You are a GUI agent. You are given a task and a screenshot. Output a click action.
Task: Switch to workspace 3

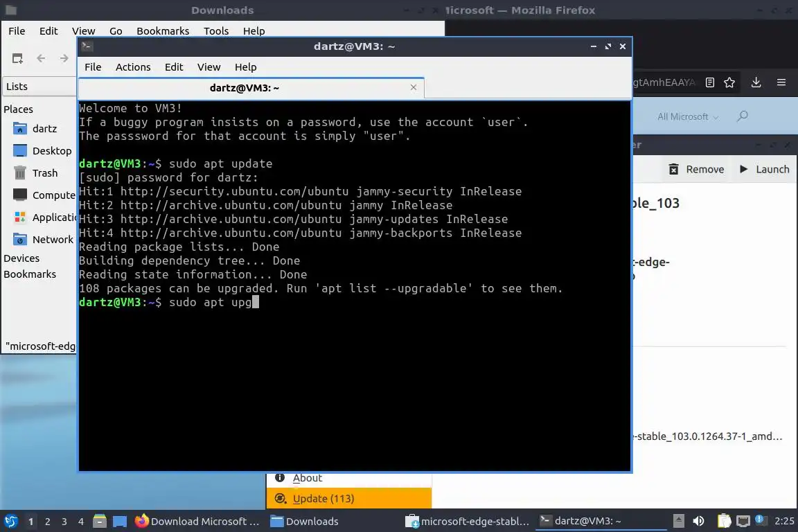click(64, 522)
